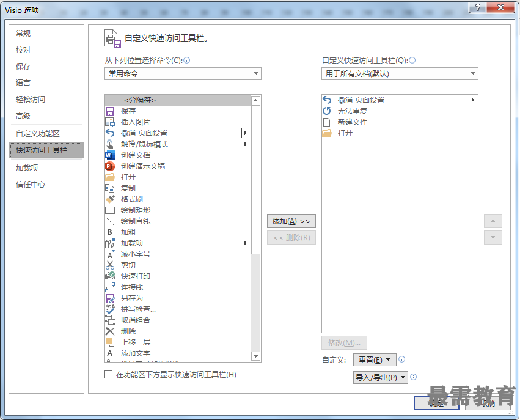The image size is (520, 420).
Task: Select the Ungroup (取消组合) icon
Action: point(110,320)
